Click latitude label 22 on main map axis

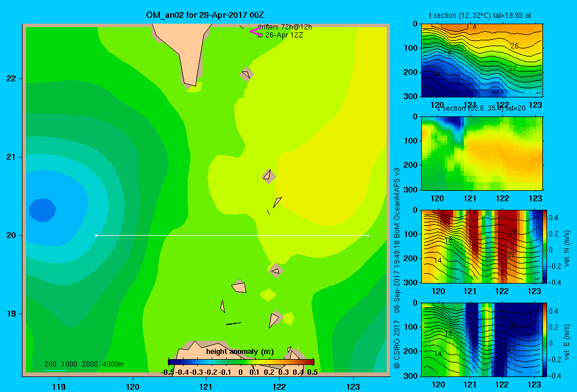point(12,78)
